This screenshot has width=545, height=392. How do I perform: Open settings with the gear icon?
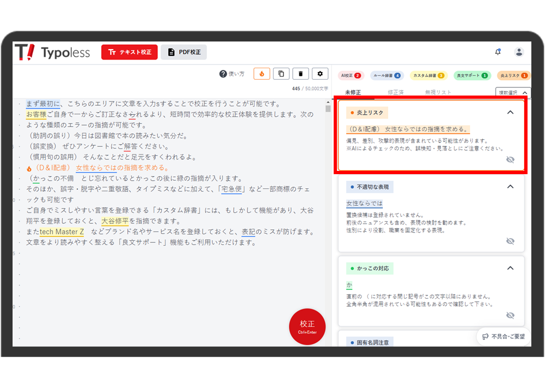coord(320,74)
